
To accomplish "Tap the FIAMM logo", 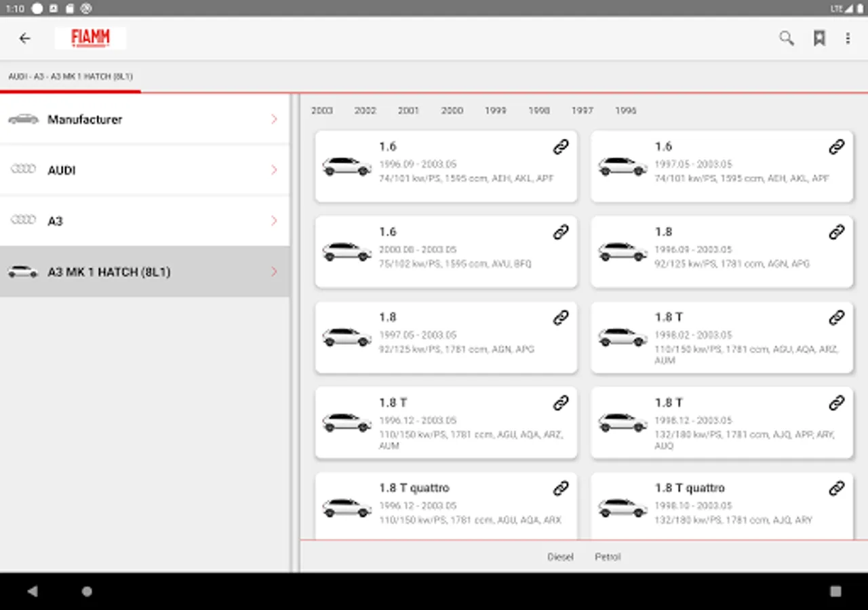I will 90,38.
